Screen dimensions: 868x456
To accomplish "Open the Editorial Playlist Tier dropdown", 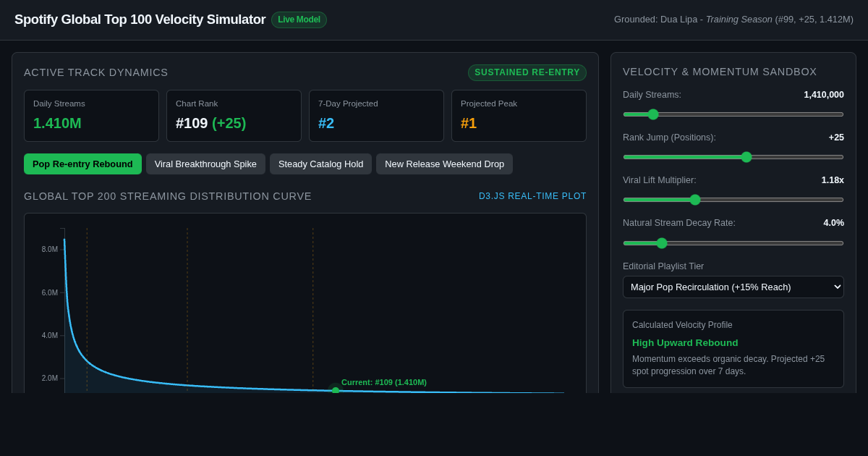I will point(733,287).
